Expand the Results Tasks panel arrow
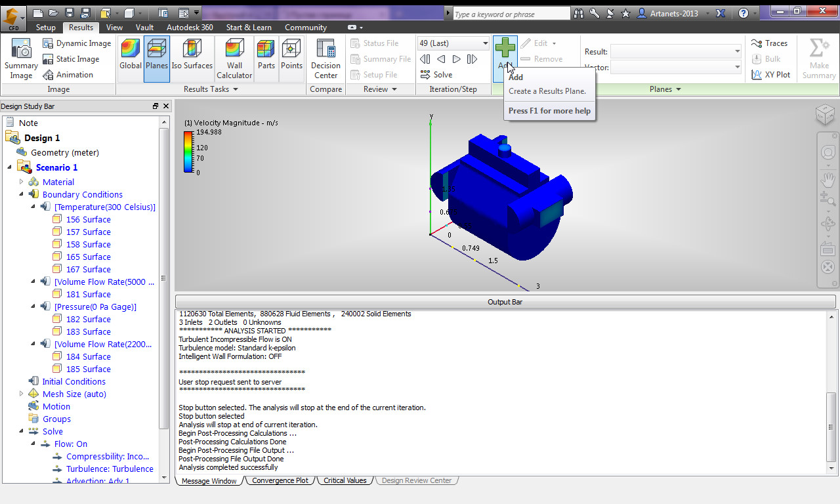The image size is (840, 504). (235, 89)
